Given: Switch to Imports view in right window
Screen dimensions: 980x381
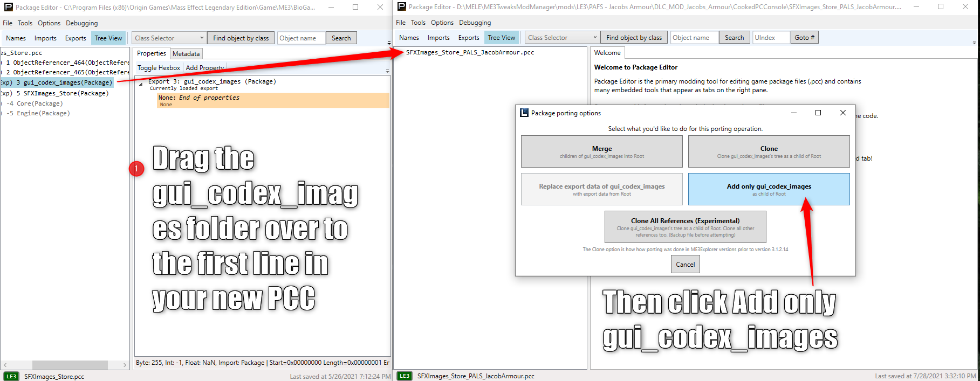Looking at the screenshot, I should pyautogui.click(x=438, y=38).
